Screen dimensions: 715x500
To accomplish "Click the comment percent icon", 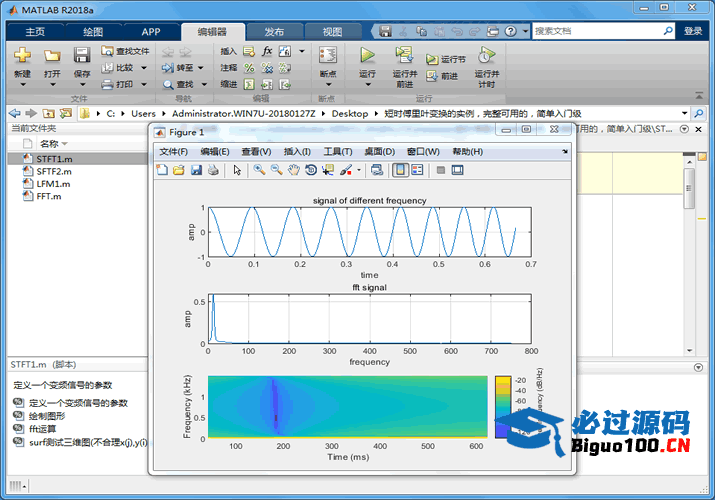I will [249, 68].
